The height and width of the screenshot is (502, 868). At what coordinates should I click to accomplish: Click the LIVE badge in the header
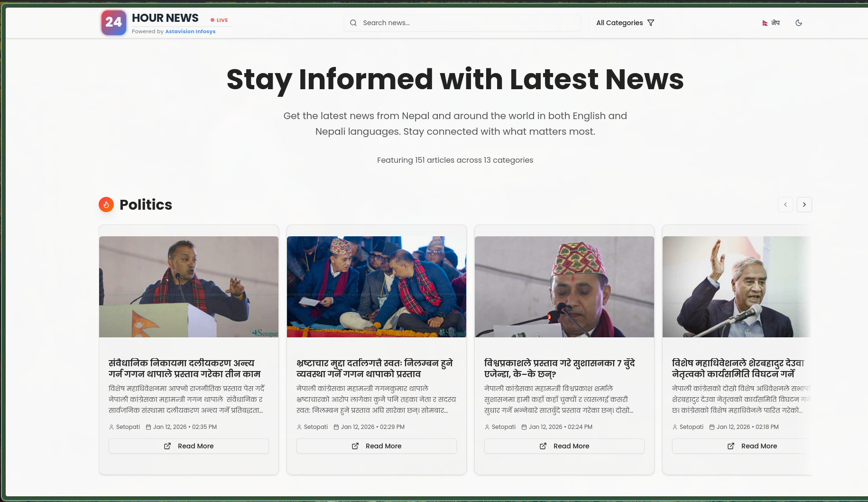point(219,20)
